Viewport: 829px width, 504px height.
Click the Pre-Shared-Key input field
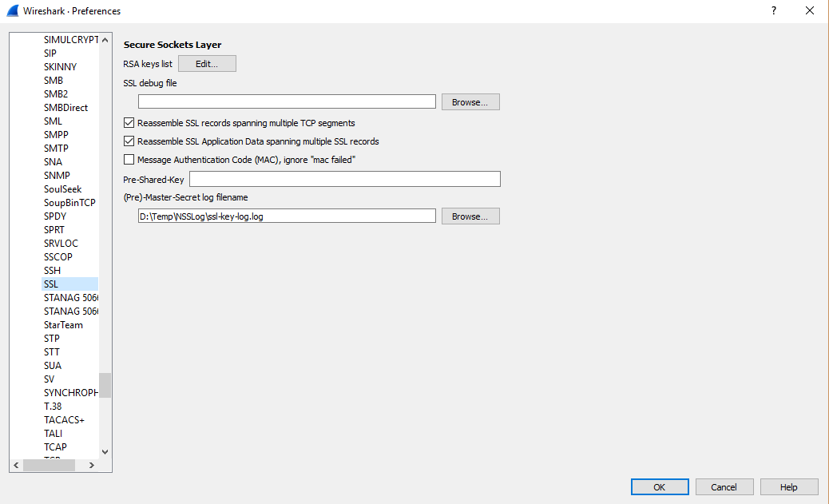344,179
